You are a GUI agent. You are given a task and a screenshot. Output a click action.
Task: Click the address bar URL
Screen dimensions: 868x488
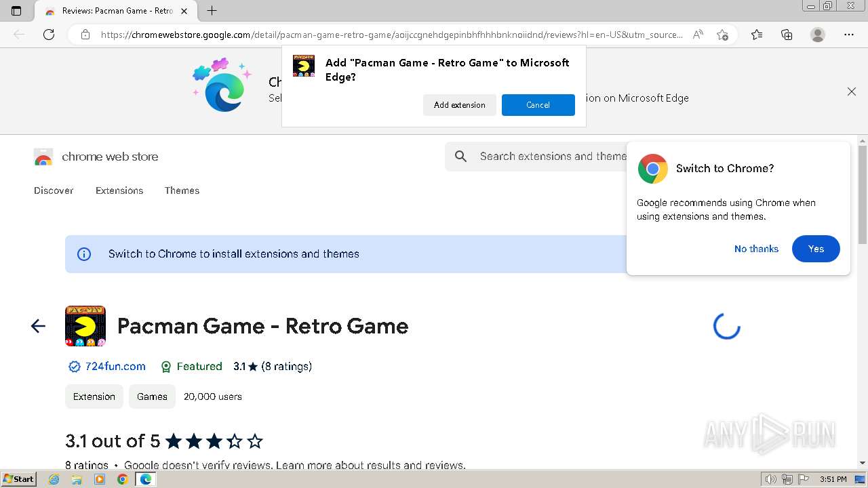(x=391, y=35)
